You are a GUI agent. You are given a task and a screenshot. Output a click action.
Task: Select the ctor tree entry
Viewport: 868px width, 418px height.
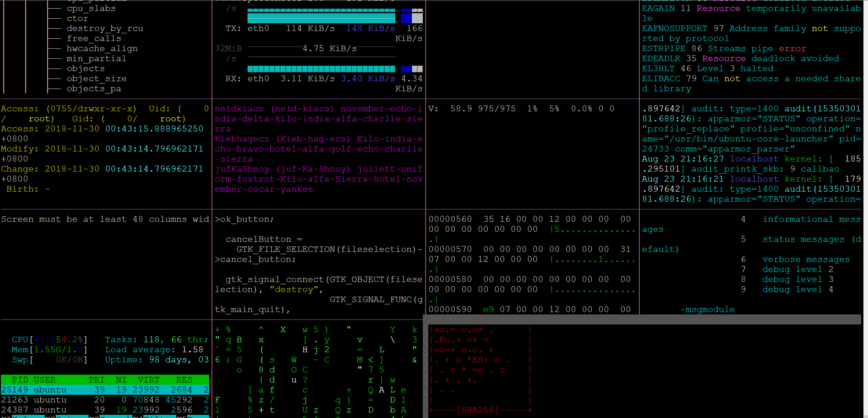[77, 18]
